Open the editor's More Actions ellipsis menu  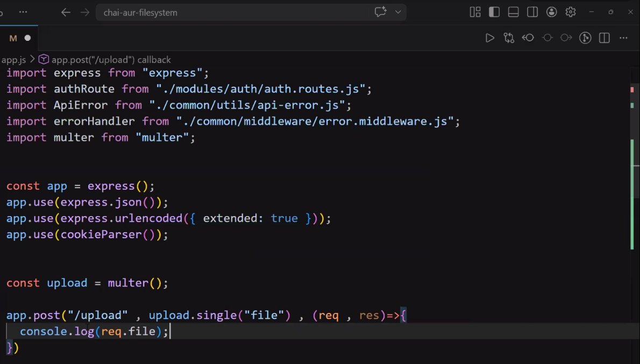pyautogui.click(x=622, y=38)
